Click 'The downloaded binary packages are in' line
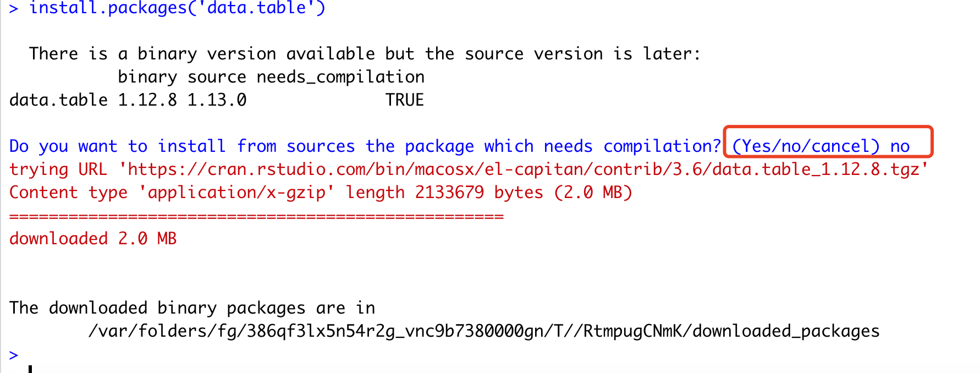Screen dimensions: 980x373 [192, 308]
